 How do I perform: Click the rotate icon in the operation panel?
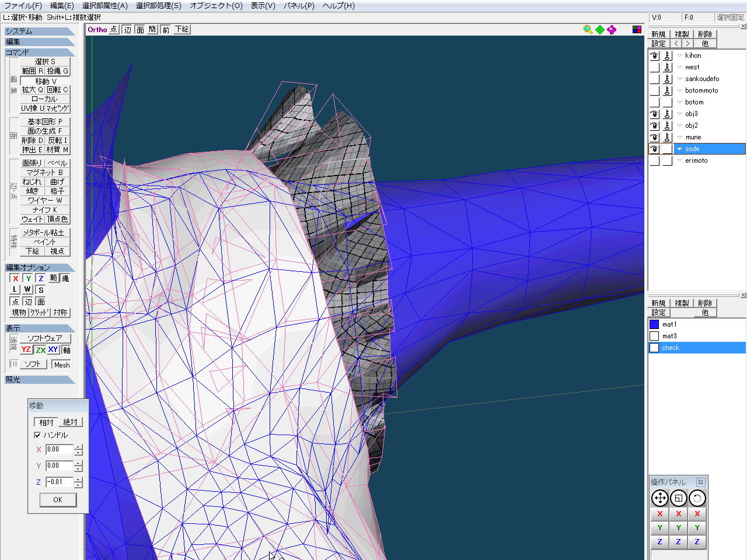coord(697,498)
